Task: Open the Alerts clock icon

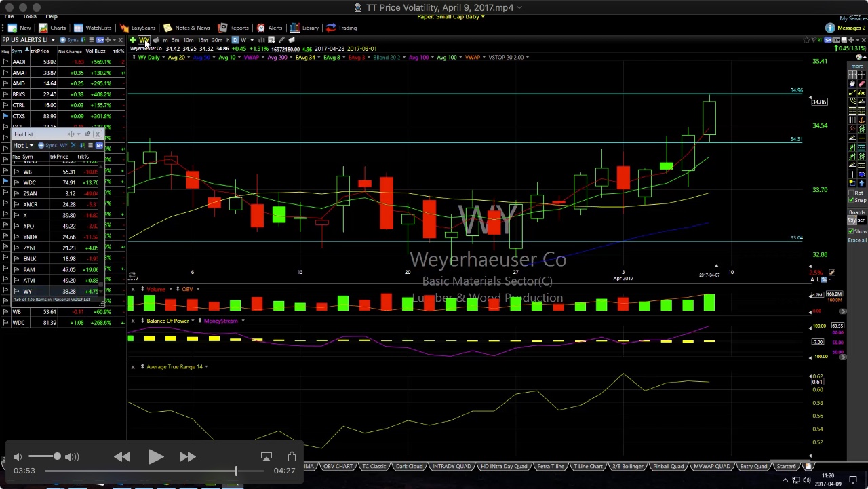Action: [x=261, y=28]
